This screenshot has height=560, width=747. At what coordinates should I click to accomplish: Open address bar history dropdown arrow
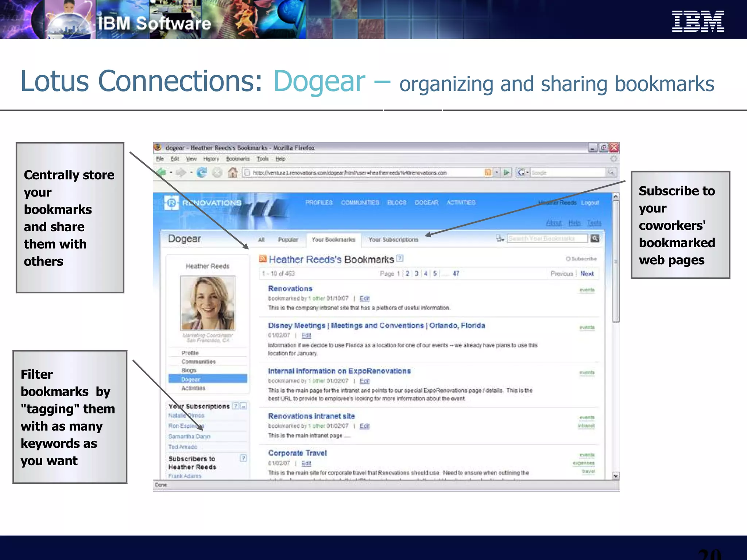[497, 172]
